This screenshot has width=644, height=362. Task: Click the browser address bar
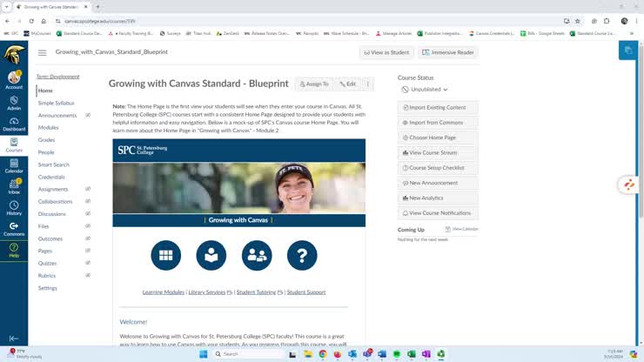click(308, 21)
